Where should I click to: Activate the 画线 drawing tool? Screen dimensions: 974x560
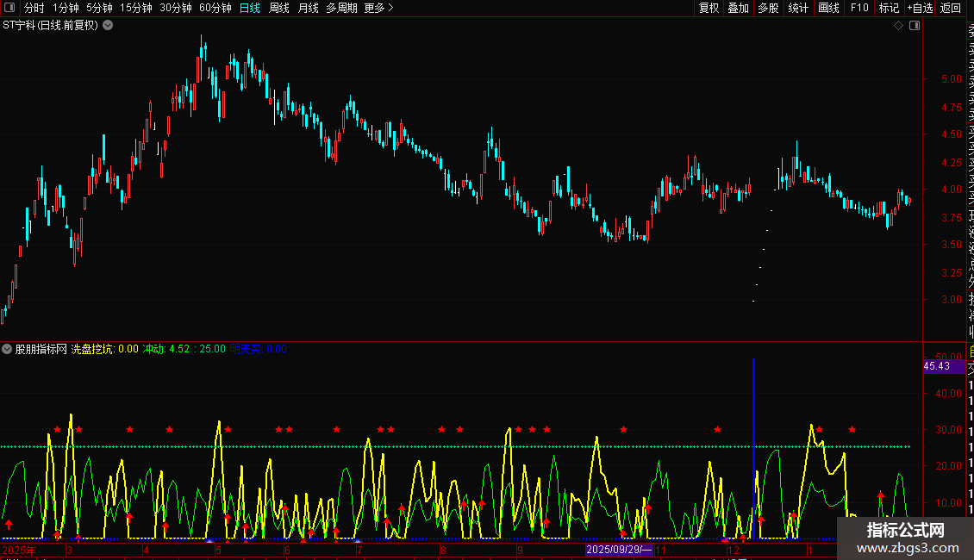828,8
